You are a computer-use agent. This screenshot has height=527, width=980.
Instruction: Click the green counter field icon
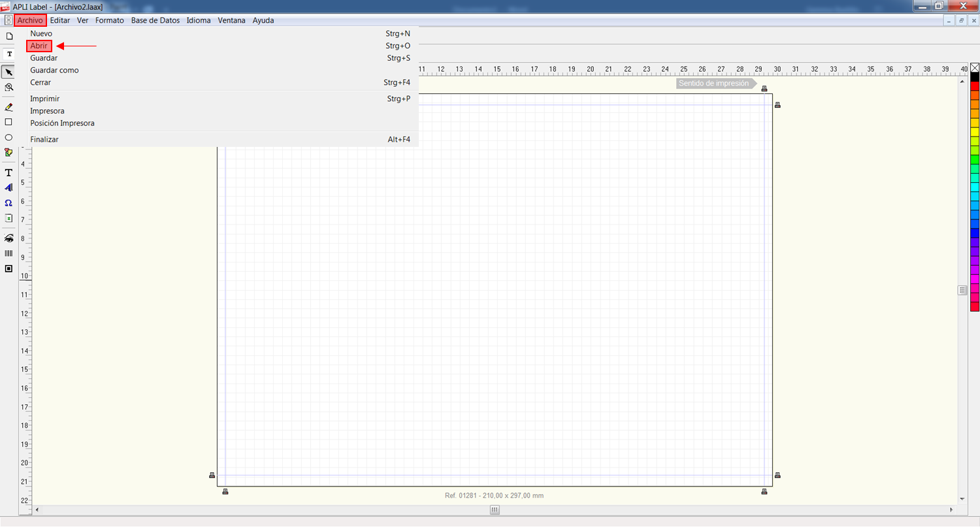pyautogui.click(x=9, y=218)
